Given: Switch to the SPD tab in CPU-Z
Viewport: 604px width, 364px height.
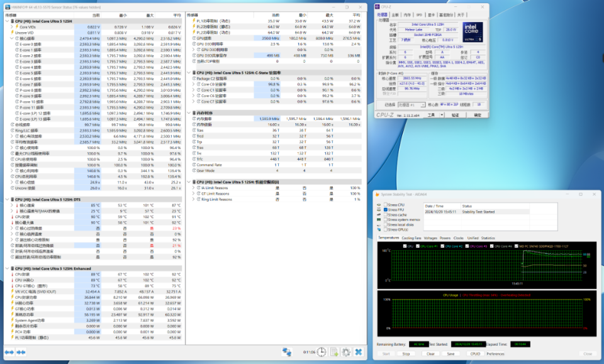Looking at the screenshot, I should point(419,15).
